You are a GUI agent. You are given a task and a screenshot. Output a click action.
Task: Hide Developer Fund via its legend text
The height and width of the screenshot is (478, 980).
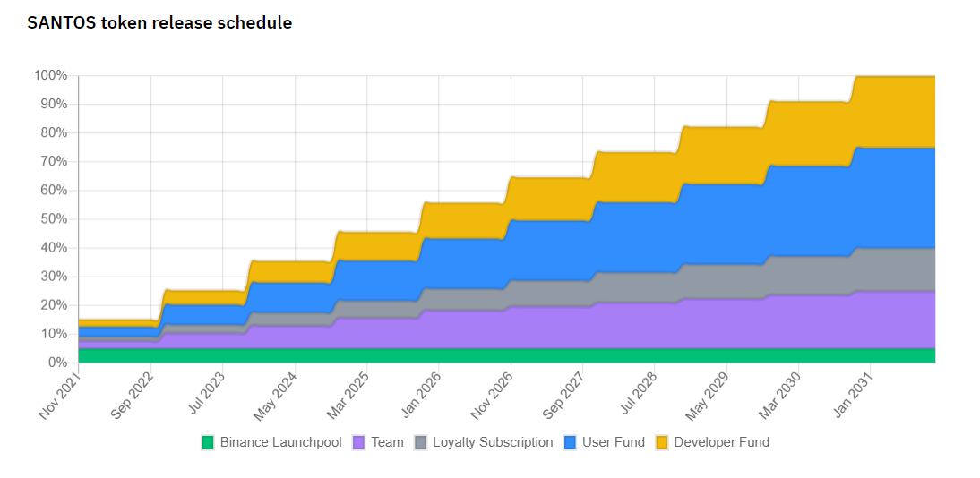(721, 442)
